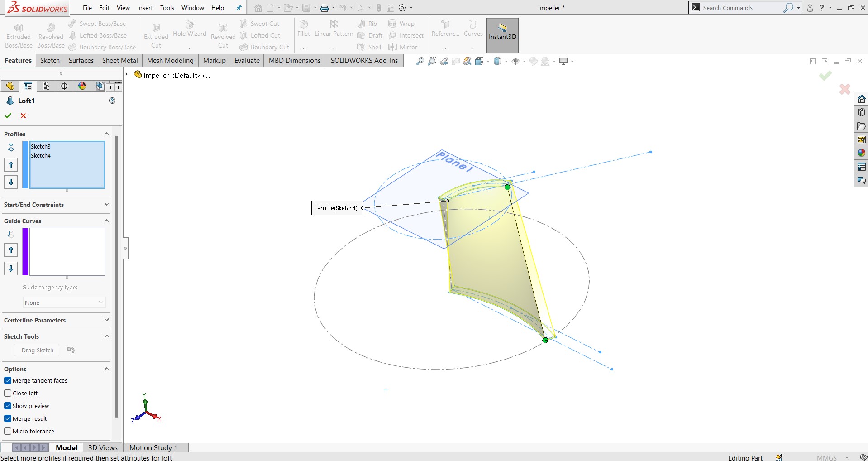Image resolution: width=868 pixels, height=461 pixels.
Task: Expand the Centerline Parameters section
Action: [x=107, y=320]
